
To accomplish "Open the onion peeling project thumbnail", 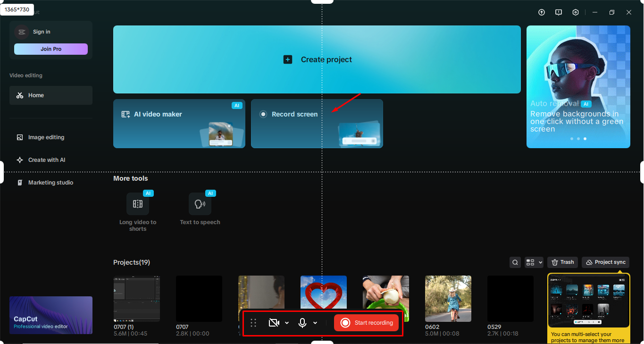I will coord(386,293).
